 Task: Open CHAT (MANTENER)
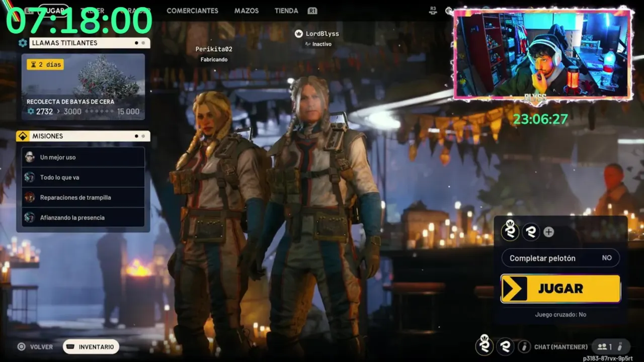pos(560,347)
